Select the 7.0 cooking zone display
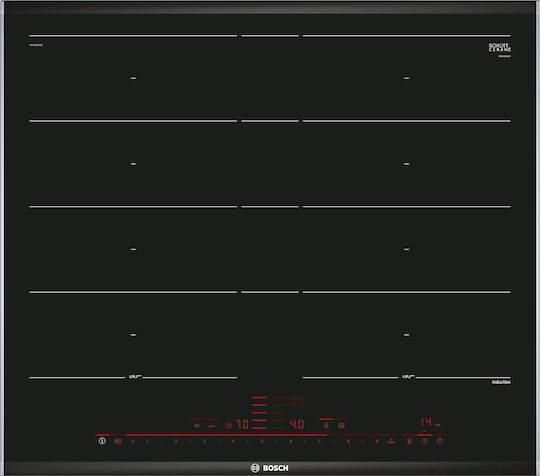The width and height of the screenshot is (540, 476). pos(242,424)
